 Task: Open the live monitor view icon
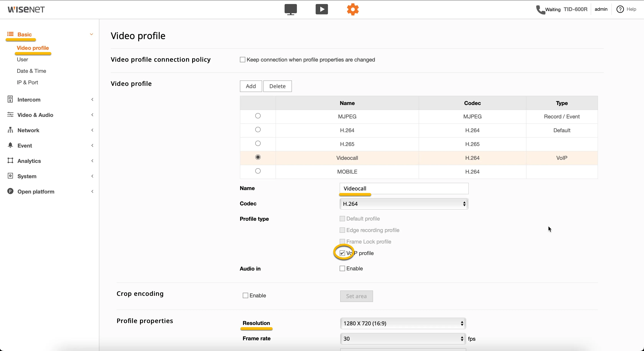pos(291,10)
